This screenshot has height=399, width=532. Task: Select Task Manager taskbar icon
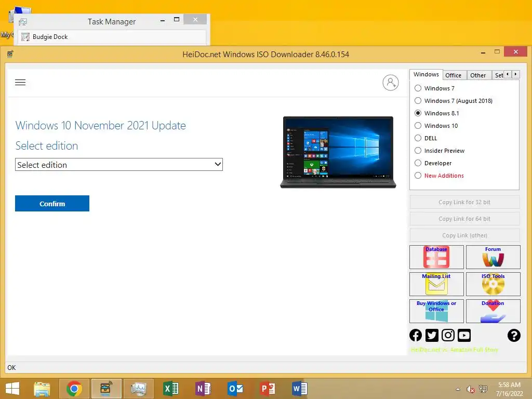tap(138, 389)
